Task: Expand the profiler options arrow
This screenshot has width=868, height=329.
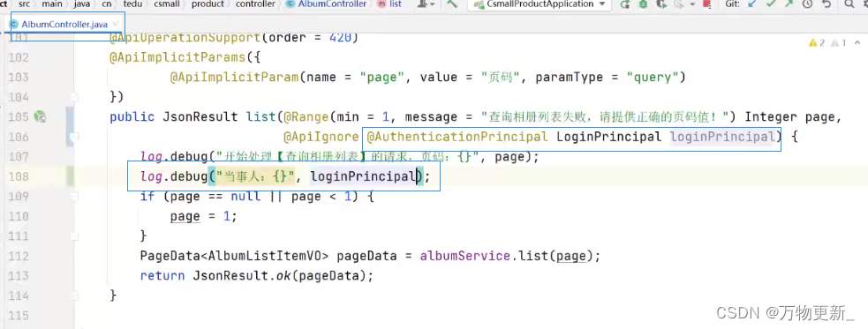Action: [692, 4]
